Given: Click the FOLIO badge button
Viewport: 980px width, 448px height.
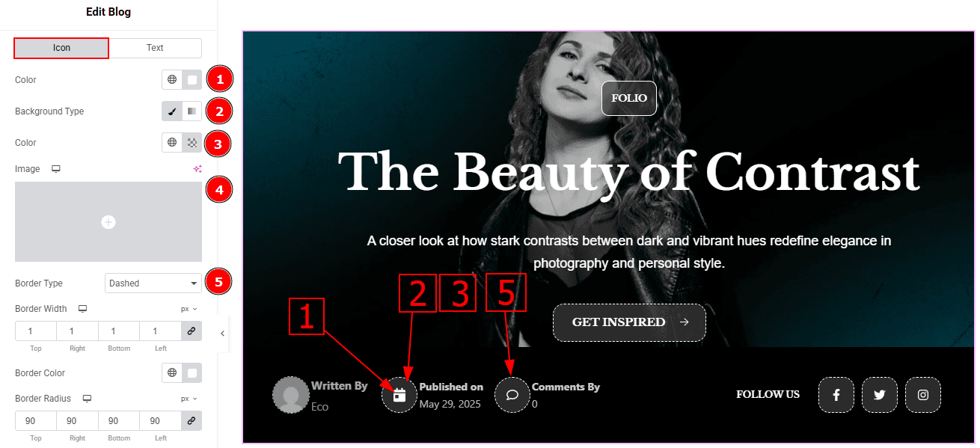Looking at the screenshot, I should click(x=629, y=98).
